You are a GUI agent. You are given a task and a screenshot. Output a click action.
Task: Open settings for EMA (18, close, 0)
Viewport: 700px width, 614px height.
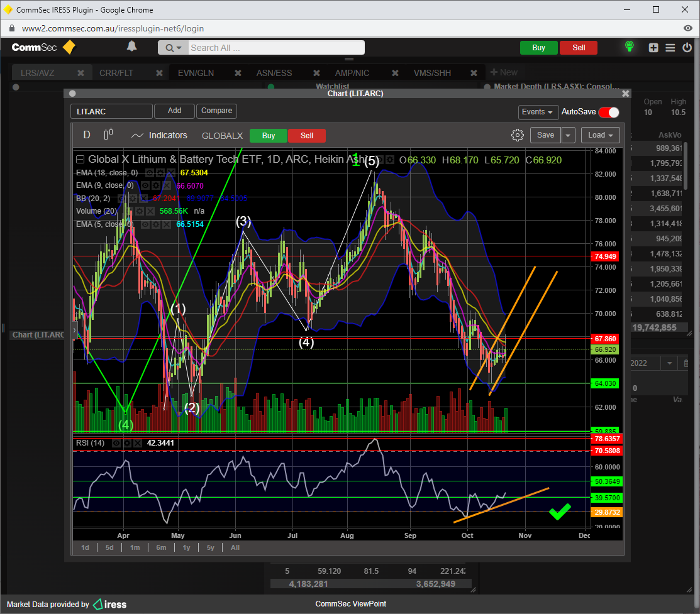(x=160, y=173)
